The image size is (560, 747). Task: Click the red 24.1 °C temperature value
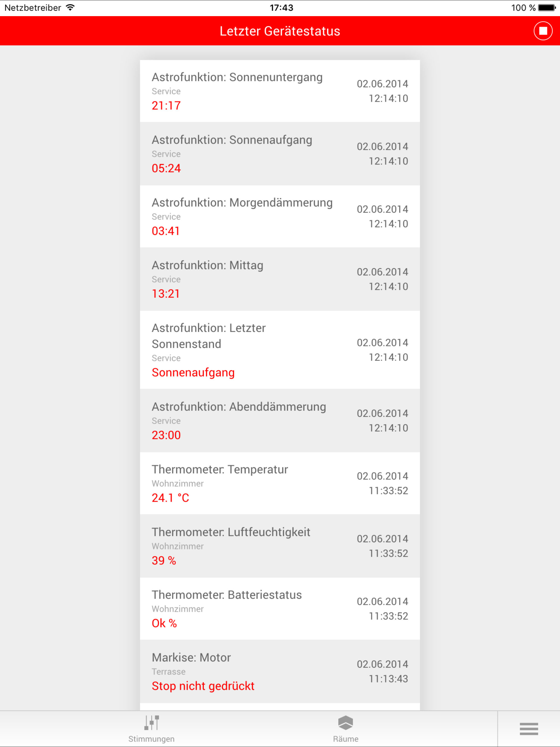click(170, 498)
